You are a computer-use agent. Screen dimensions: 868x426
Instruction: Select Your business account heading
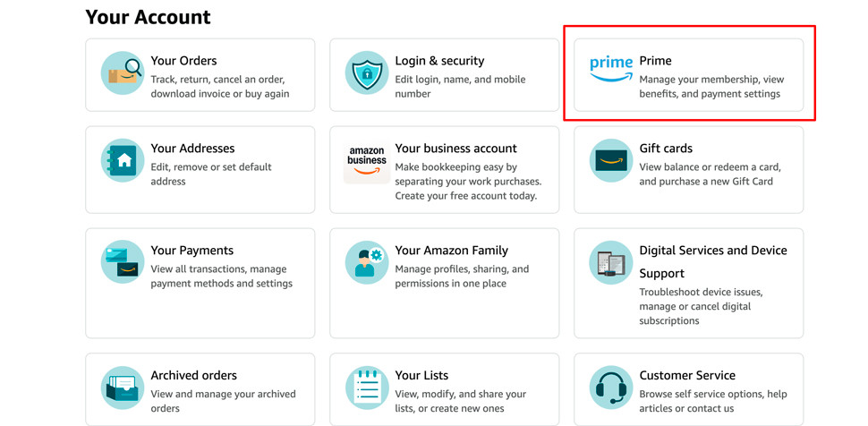click(455, 149)
